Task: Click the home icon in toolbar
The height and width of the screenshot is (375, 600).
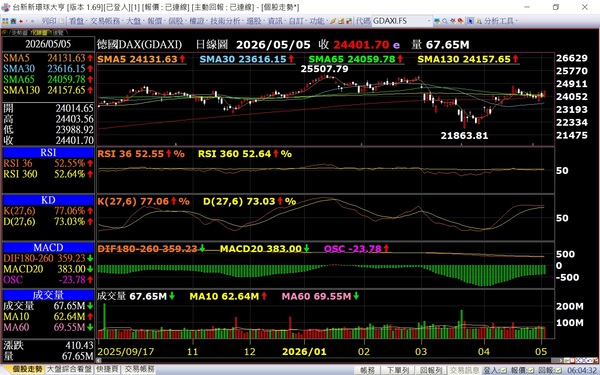Action: (13, 21)
